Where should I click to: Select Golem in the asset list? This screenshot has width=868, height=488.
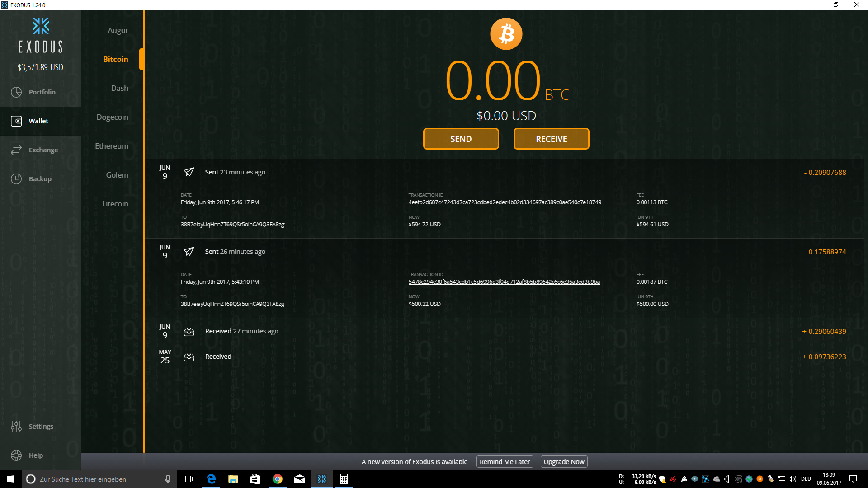click(117, 175)
